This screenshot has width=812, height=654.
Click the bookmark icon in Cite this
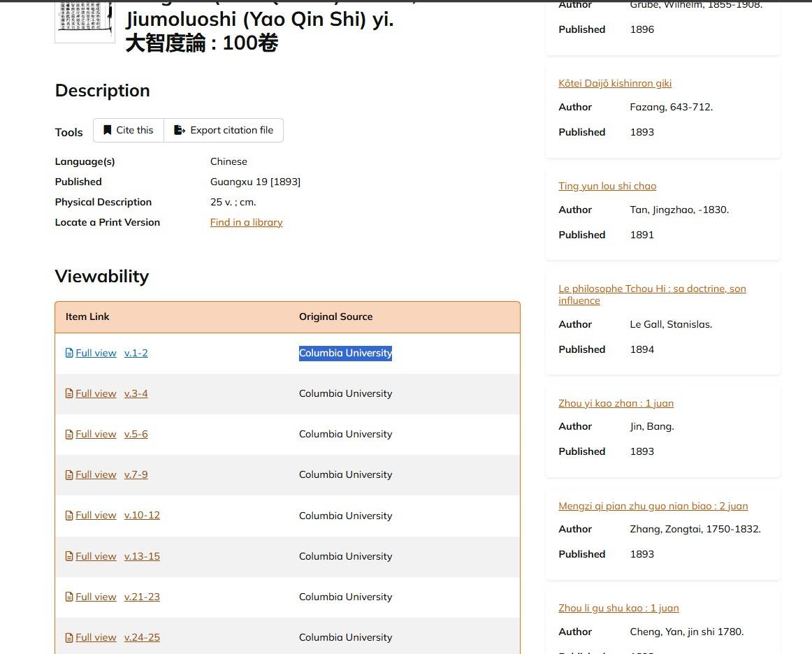tap(107, 130)
